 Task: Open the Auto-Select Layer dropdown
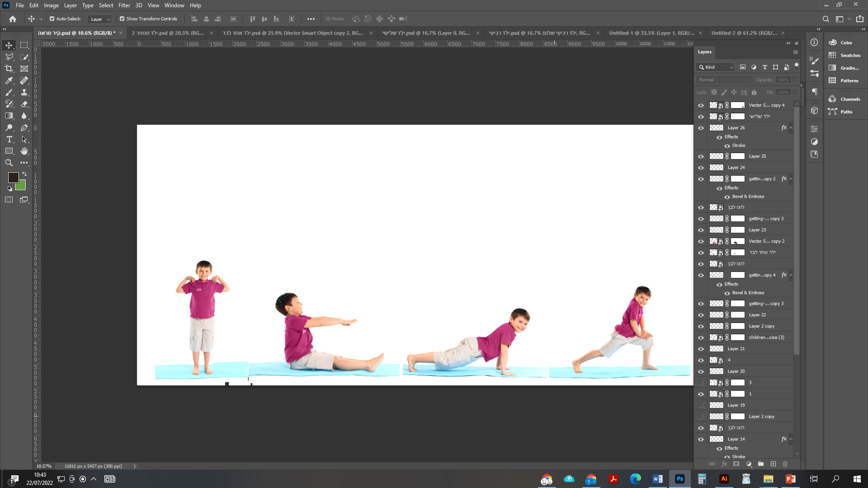[100, 19]
